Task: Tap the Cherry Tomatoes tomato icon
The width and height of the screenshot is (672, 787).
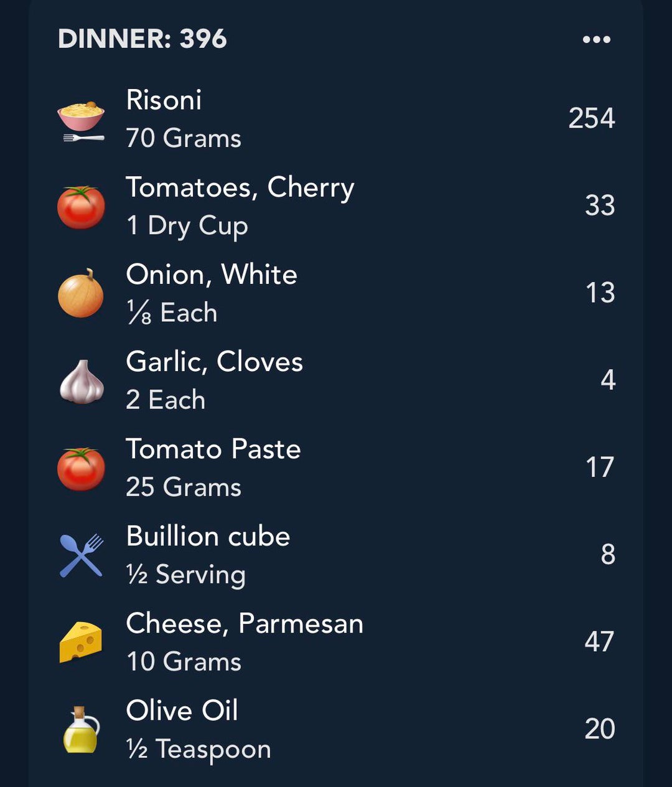Action: [81, 207]
